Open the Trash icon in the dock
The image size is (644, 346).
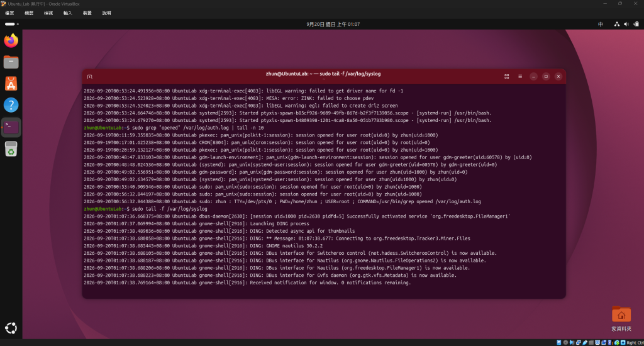(11, 148)
